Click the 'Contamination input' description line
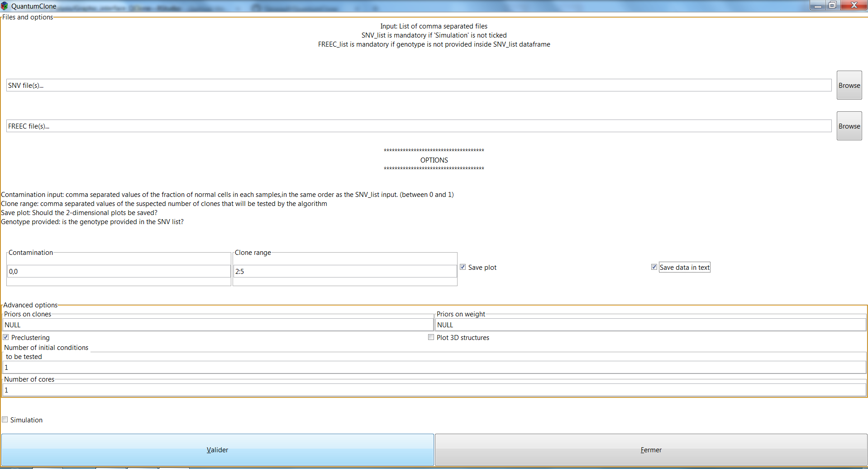Image resolution: width=868 pixels, height=469 pixels. pyautogui.click(x=227, y=195)
